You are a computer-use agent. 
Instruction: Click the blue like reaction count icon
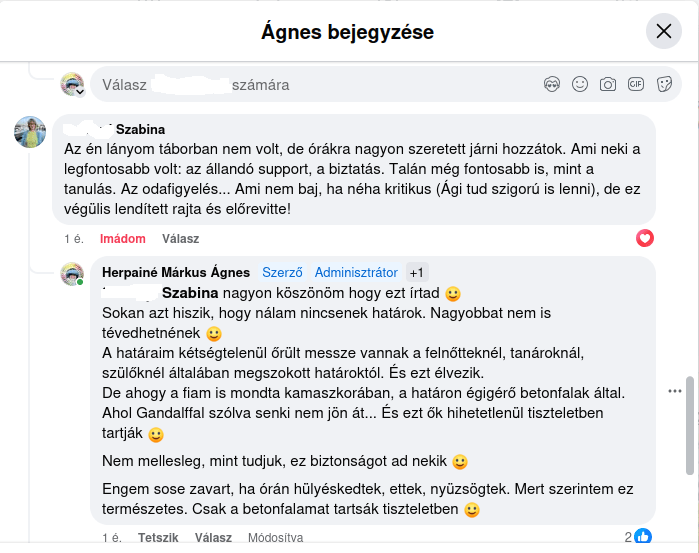[x=643, y=537]
